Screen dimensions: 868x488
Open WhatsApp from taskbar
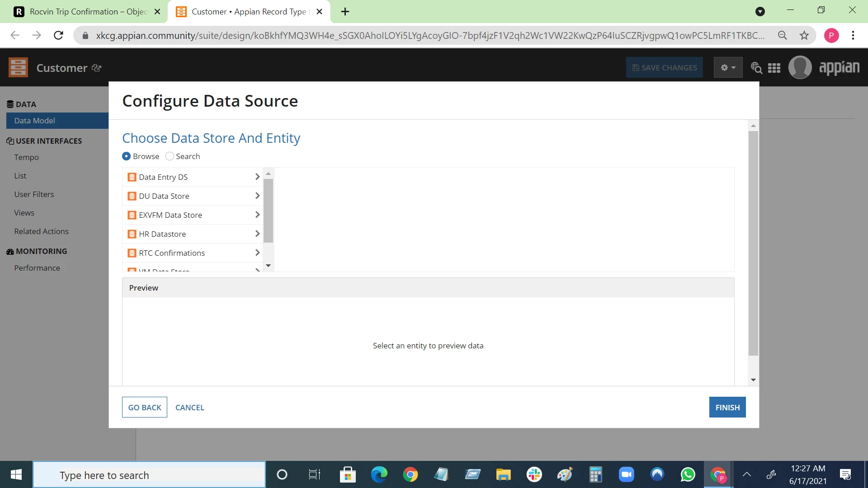pyautogui.click(x=688, y=474)
